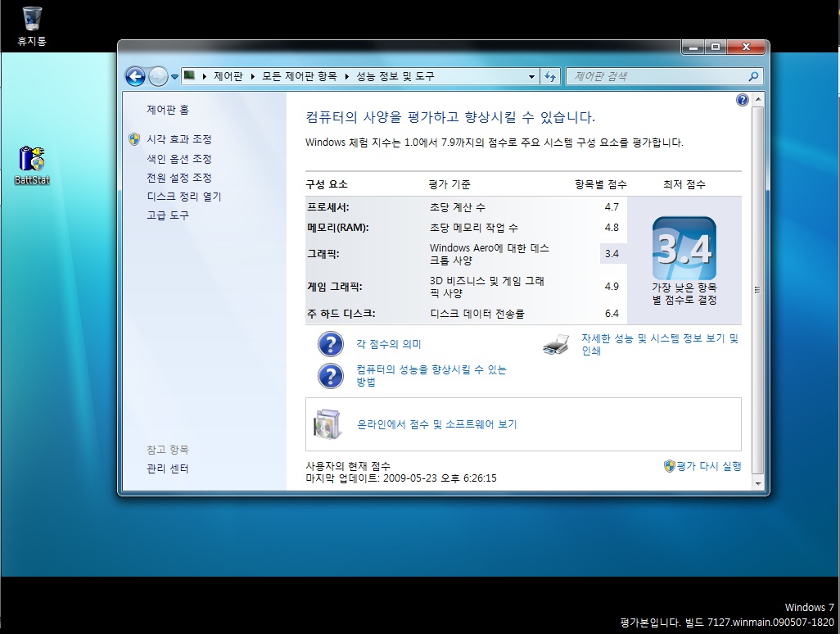
Task: Select 성능 정보 및 도구 breadcrumb
Action: (x=395, y=76)
